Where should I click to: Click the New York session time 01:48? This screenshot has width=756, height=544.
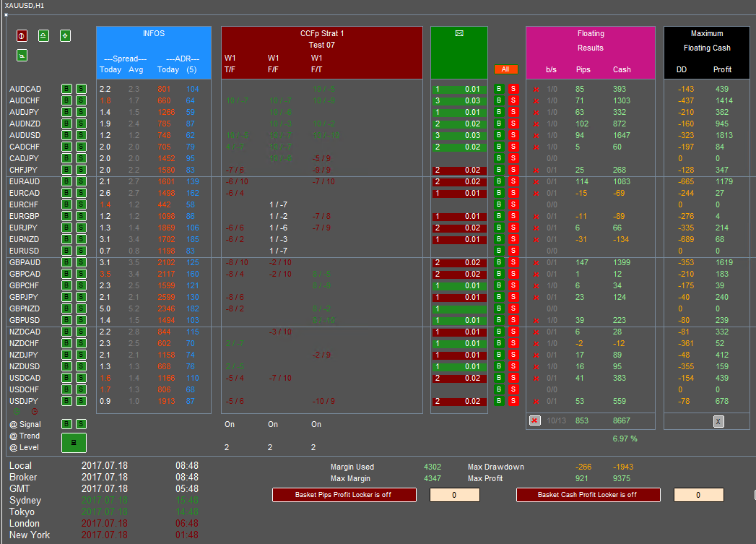click(187, 535)
